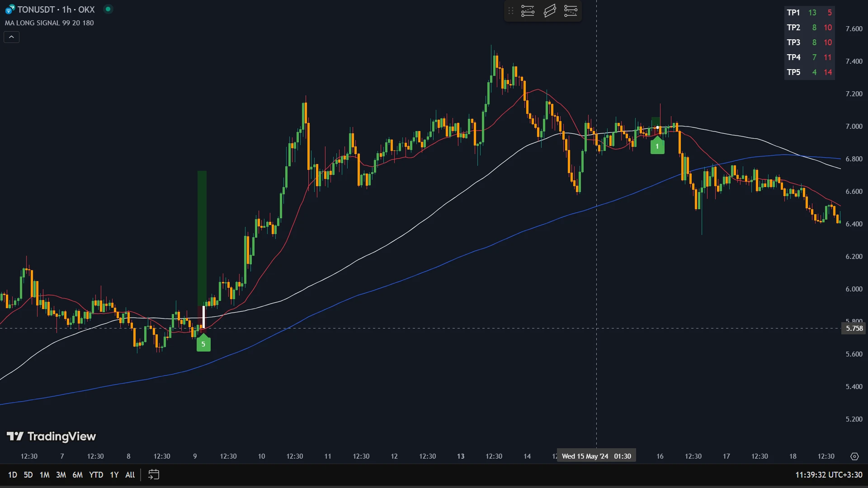Open the go to date calendar
The image size is (868, 488).
[154, 474]
